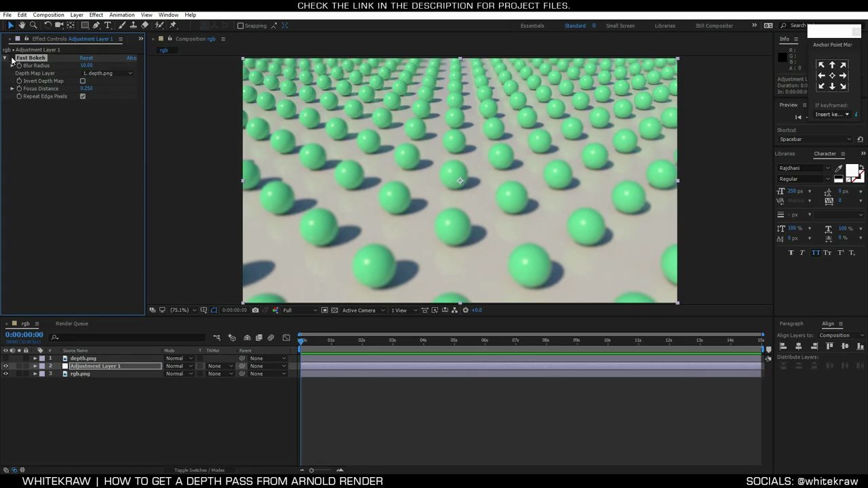Reset the Fast Bokeh effect
868x488 pixels.
(87, 58)
